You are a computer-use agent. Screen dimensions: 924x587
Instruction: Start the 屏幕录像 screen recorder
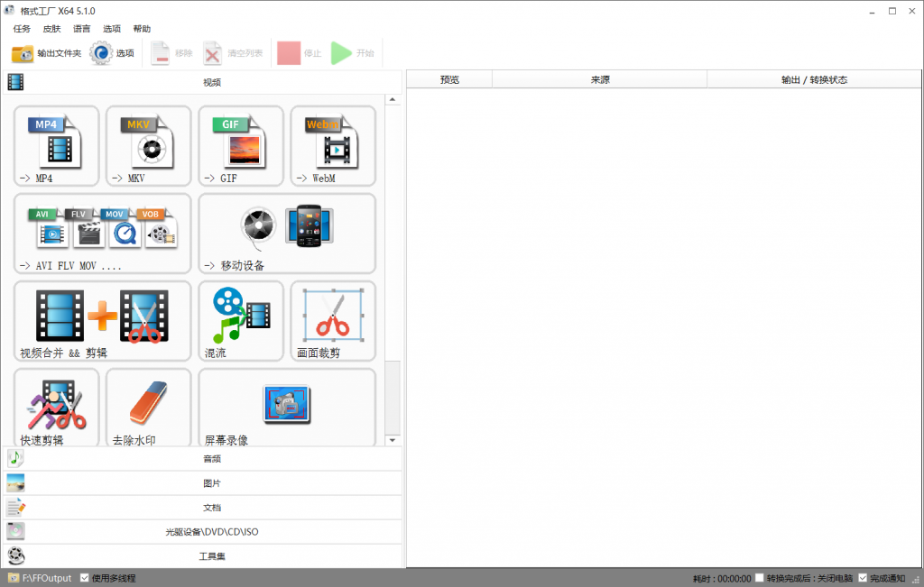coord(286,408)
